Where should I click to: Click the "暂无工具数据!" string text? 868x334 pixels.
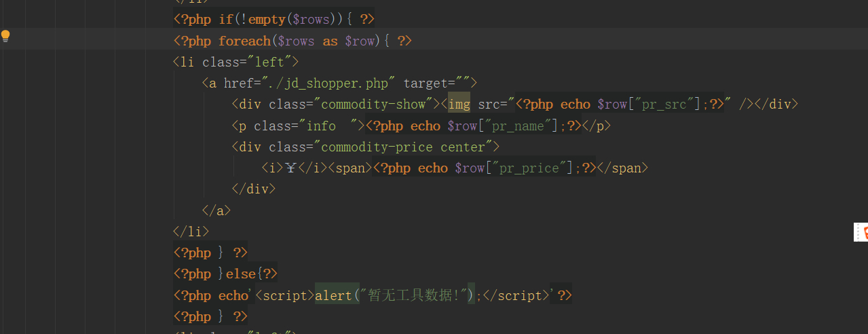416,295
